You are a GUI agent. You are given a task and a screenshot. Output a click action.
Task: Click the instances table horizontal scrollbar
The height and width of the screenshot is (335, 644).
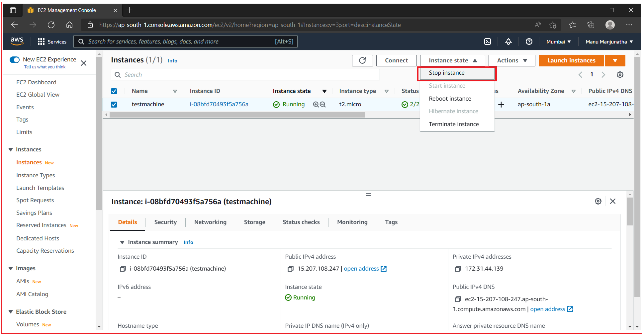point(237,115)
